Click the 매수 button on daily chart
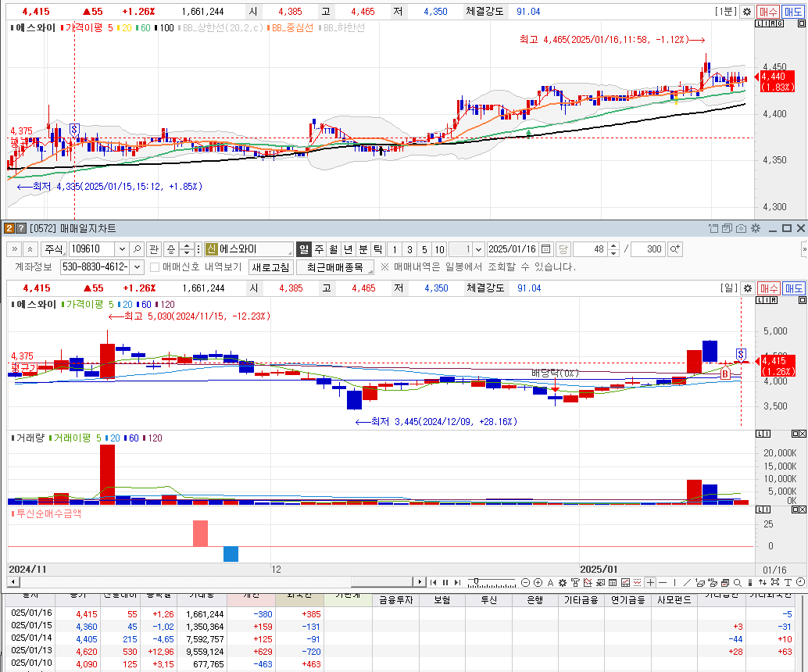This screenshot has height=672, width=808. point(769,288)
